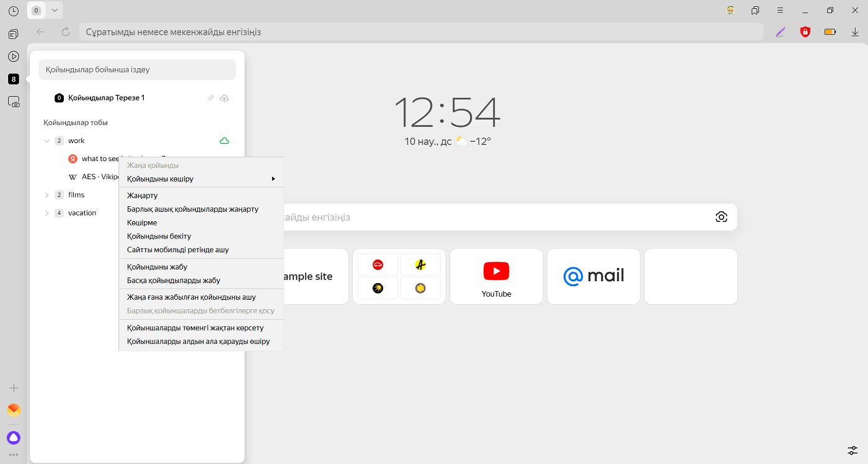The width and height of the screenshot is (868, 464).
Task: Expand the vacation tab group
Action: click(x=46, y=213)
